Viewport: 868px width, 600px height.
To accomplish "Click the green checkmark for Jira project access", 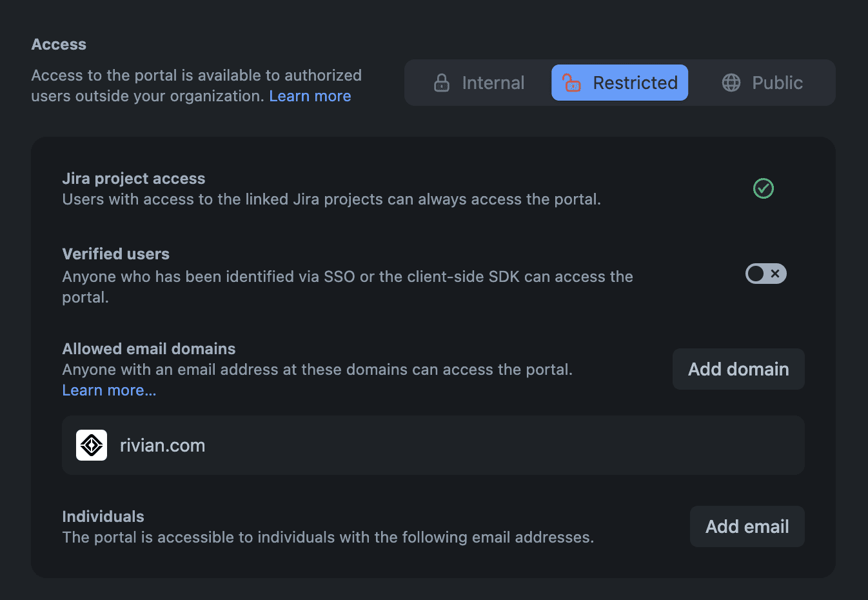I will (x=764, y=188).
